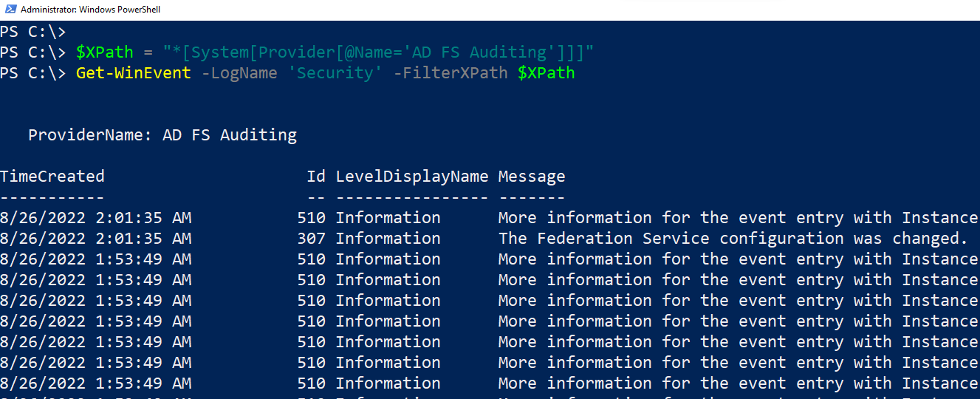This screenshot has height=399, width=980.
Task: Click the TimeCreated column header
Action: [x=52, y=177]
